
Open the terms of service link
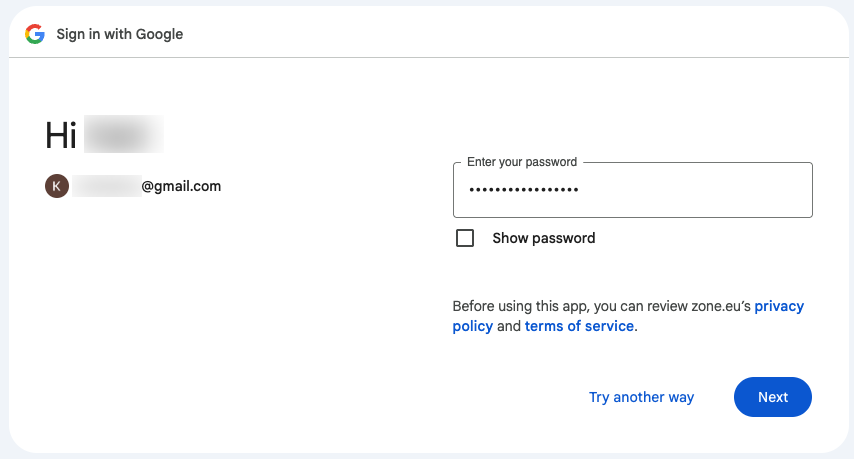(579, 326)
